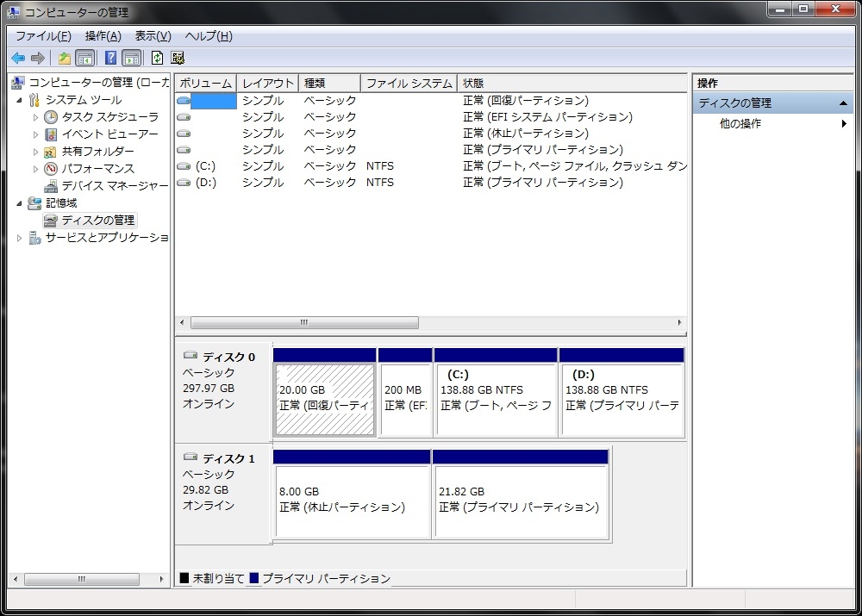Click the volume list horizontal scrollbar thumb

pos(303,322)
